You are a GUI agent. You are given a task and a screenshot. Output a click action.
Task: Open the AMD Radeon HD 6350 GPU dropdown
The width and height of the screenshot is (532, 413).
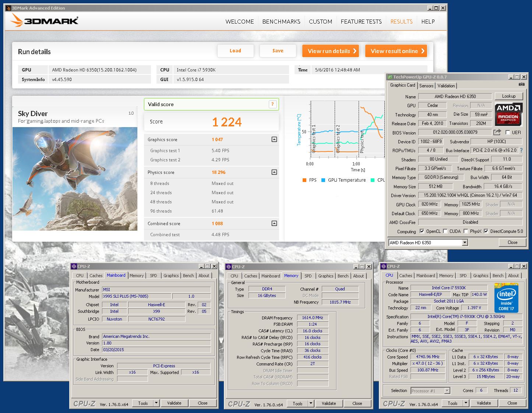click(x=465, y=242)
